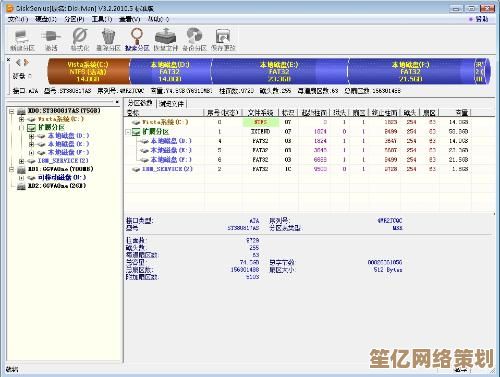Select local disk (F:) in left tree
Viewport: 500px width, 377px height.
(68, 152)
